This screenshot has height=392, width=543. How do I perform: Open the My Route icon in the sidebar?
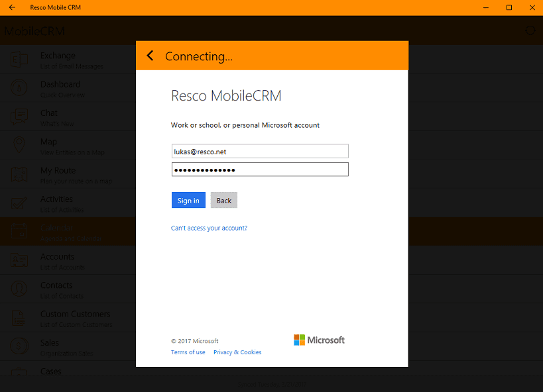click(x=19, y=174)
